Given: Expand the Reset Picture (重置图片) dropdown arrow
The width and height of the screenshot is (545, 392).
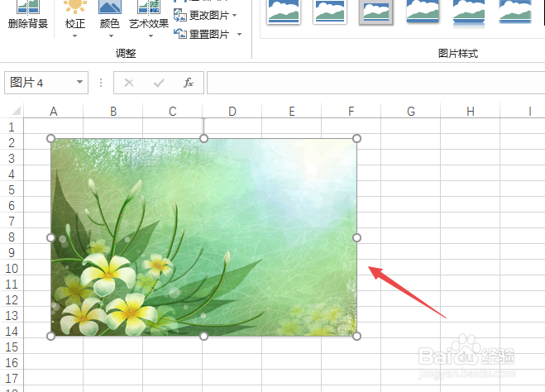Looking at the screenshot, I should pos(239,34).
